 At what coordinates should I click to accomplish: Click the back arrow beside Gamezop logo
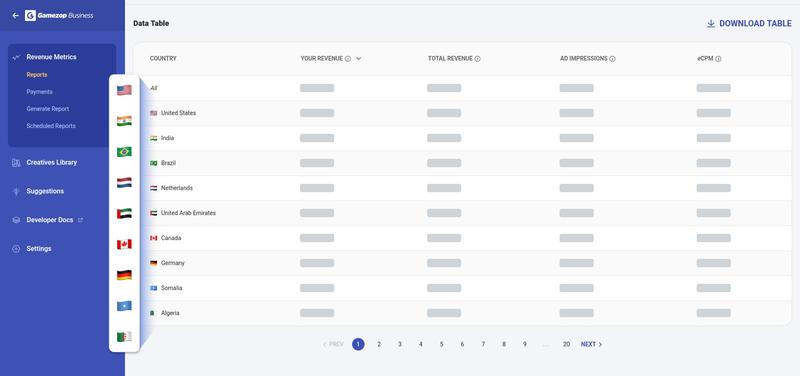pyautogui.click(x=15, y=16)
